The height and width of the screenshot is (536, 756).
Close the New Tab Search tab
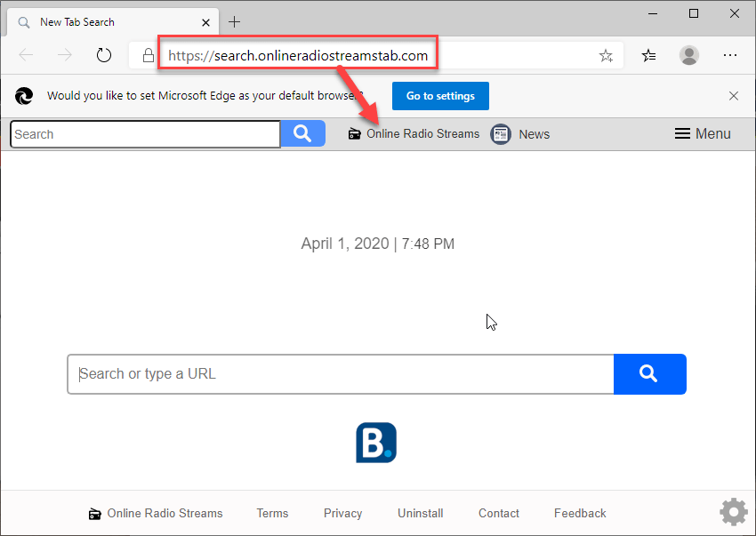tap(205, 22)
